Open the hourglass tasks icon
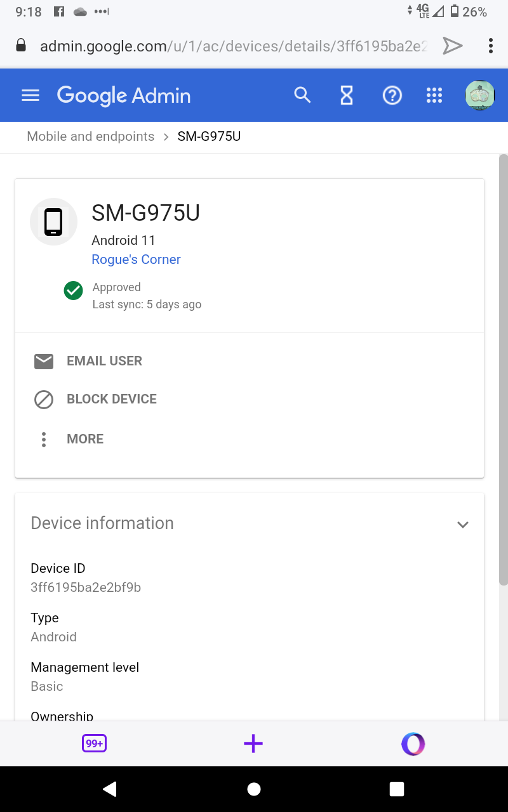 click(346, 95)
